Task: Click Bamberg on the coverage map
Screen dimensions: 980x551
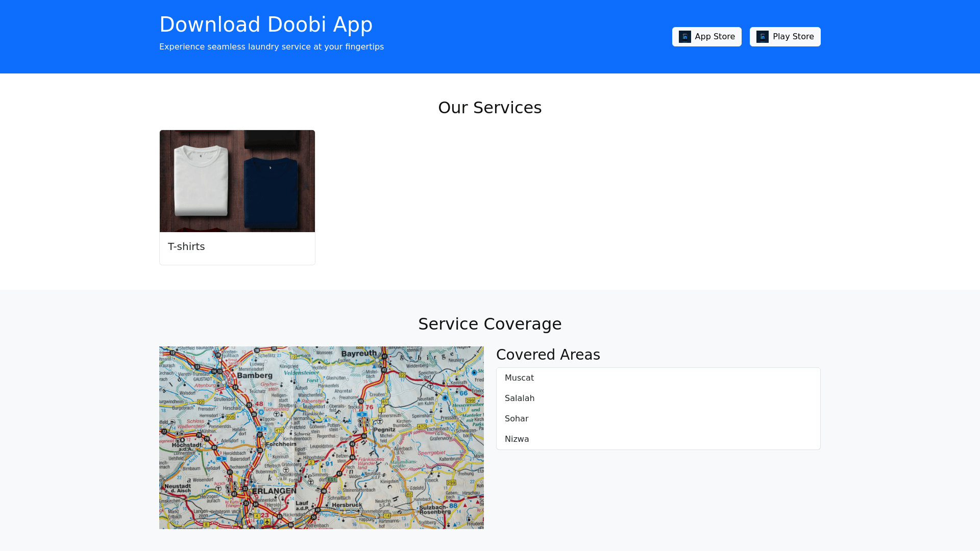Action: 254,375
